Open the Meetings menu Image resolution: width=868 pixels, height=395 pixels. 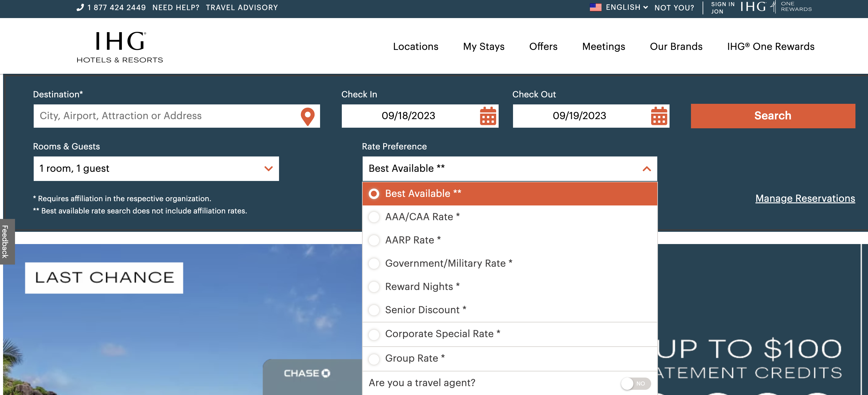603,47
